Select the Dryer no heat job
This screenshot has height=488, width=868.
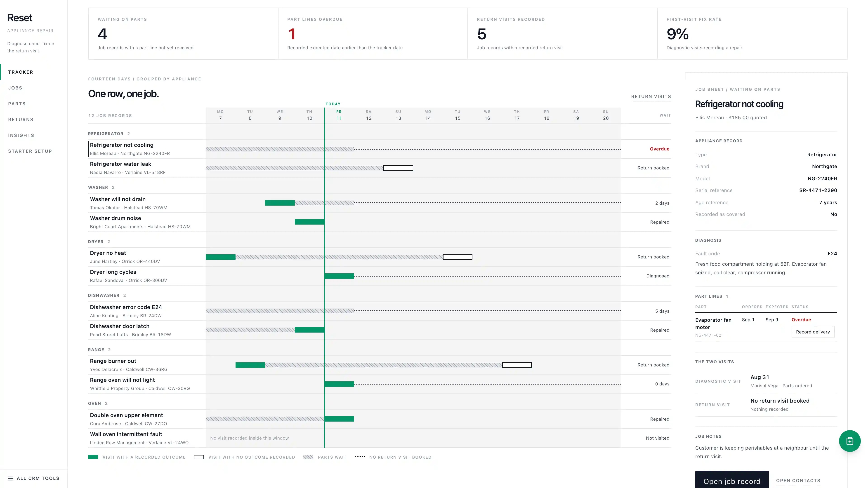pos(380,257)
